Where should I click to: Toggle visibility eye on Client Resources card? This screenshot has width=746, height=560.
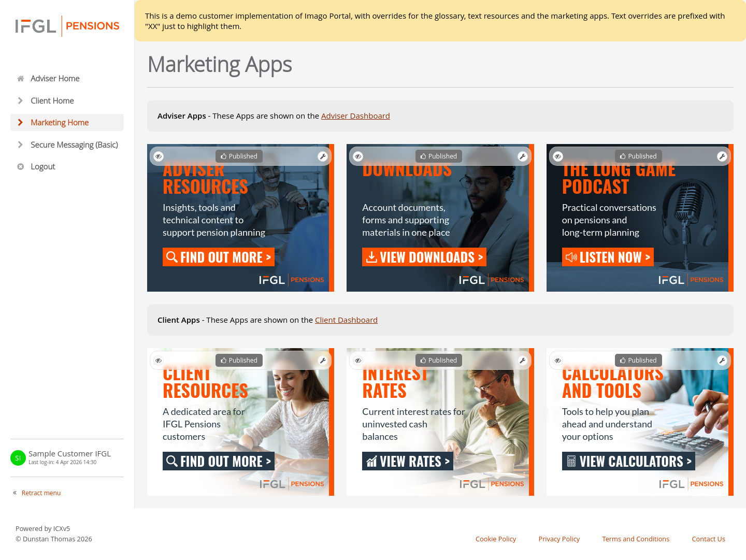click(x=159, y=361)
